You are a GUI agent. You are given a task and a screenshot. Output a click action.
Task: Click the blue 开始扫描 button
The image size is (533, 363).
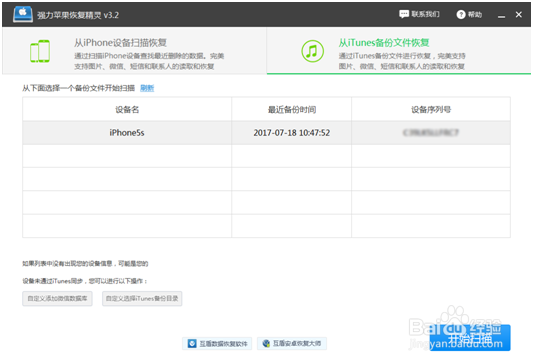pyautogui.click(x=470, y=338)
